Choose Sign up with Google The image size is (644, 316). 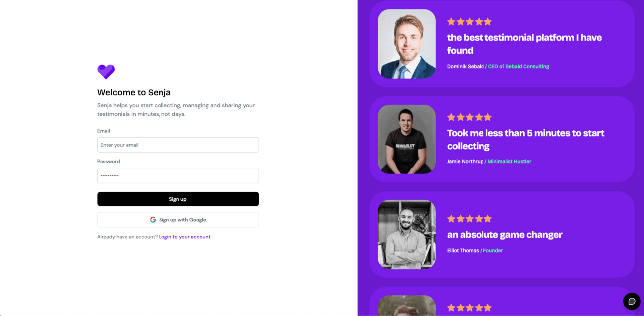tap(178, 220)
